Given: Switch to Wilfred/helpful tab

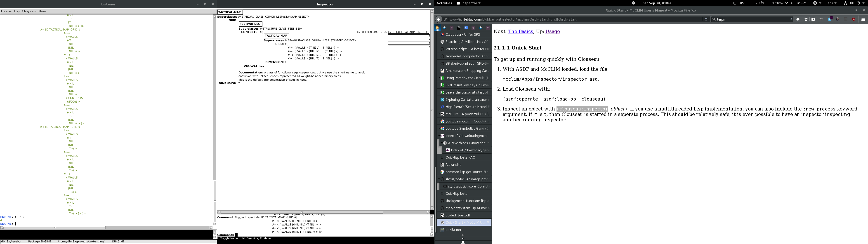Looking at the screenshot, I should coord(464,49).
